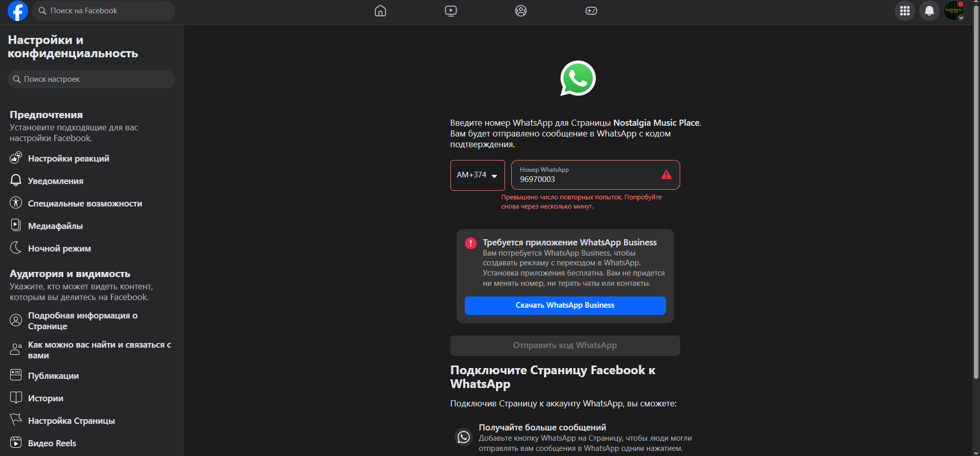Click the large WhatsApp logo
Image resolution: width=980 pixels, height=456 pixels.
click(578, 78)
